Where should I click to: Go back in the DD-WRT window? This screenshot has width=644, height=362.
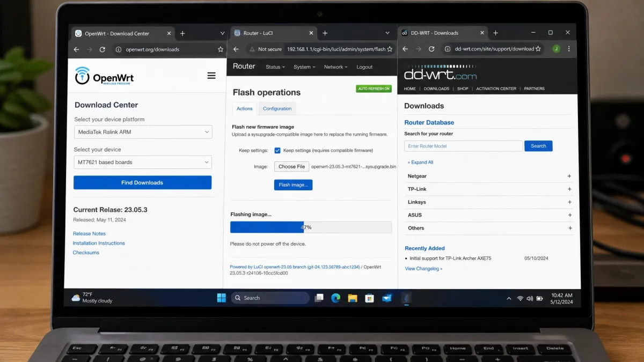click(x=405, y=49)
